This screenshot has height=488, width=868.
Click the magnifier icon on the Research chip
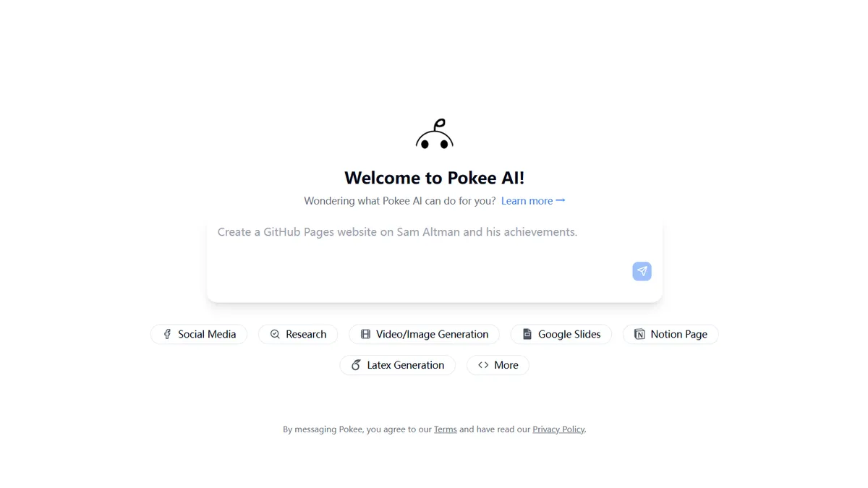point(275,334)
